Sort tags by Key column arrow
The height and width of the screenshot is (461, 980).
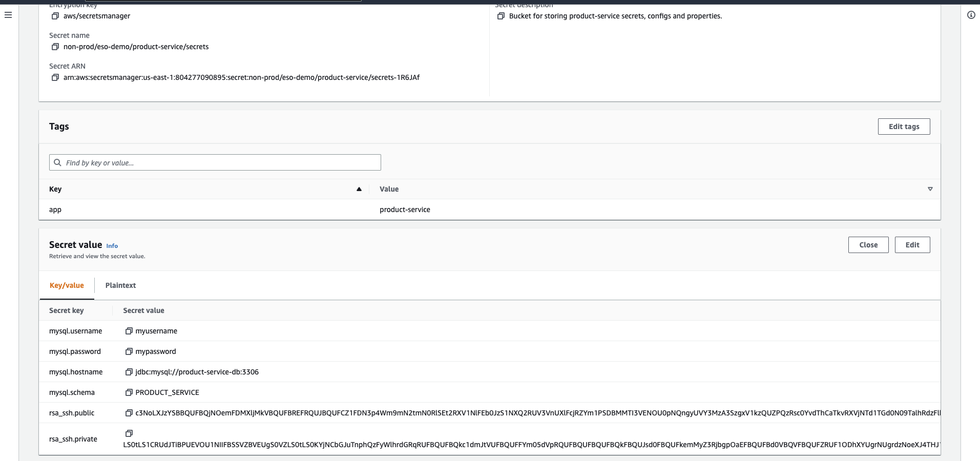[359, 190]
